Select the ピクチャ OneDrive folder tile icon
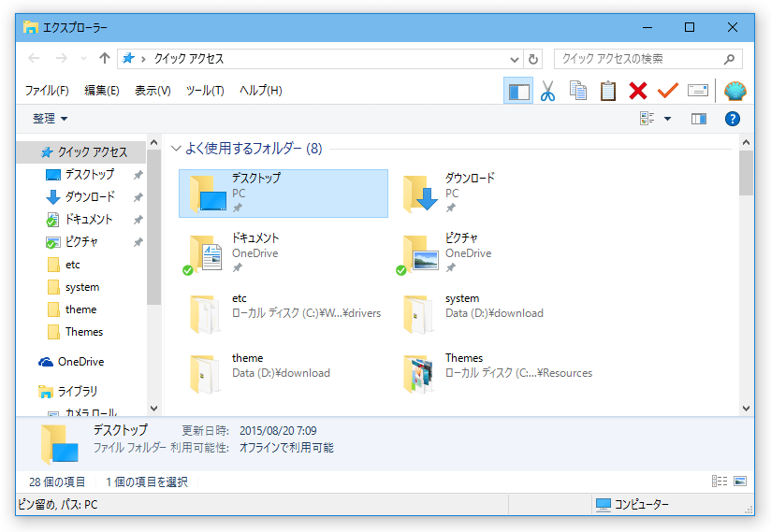The image size is (771, 532). (x=417, y=254)
